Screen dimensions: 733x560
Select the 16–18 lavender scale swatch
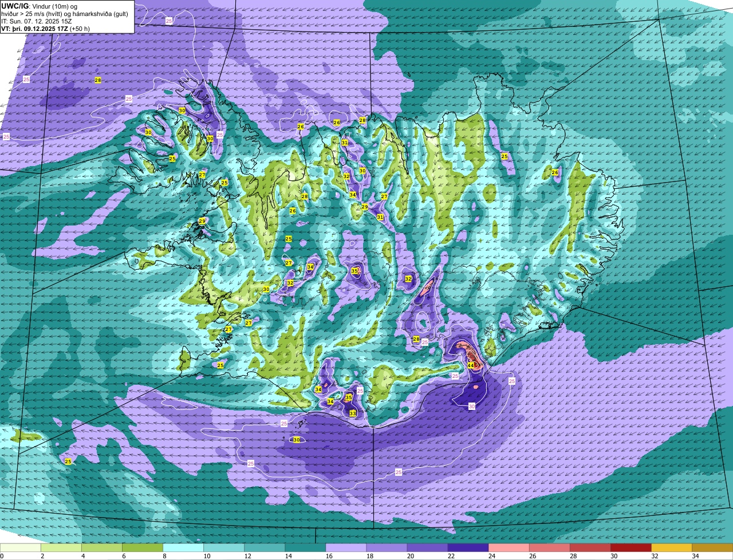click(x=346, y=547)
